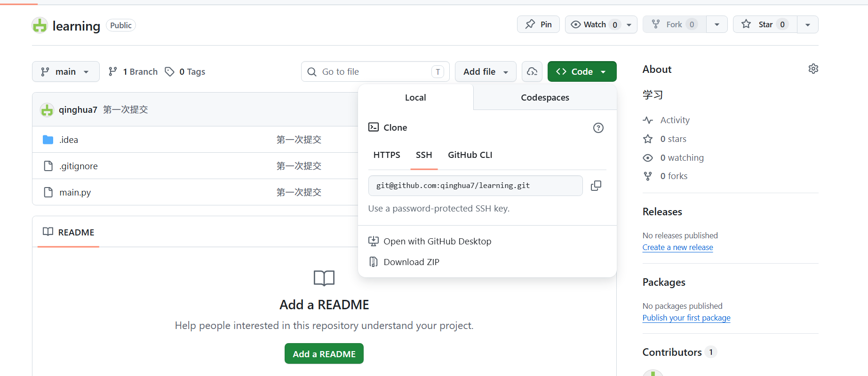Copy the SSH clone URL to clipboard

coord(596,186)
